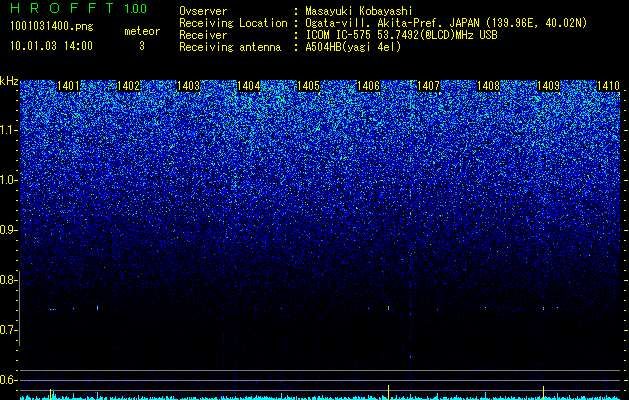
Task: Click the 1406 time marker
Action: click(368, 86)
